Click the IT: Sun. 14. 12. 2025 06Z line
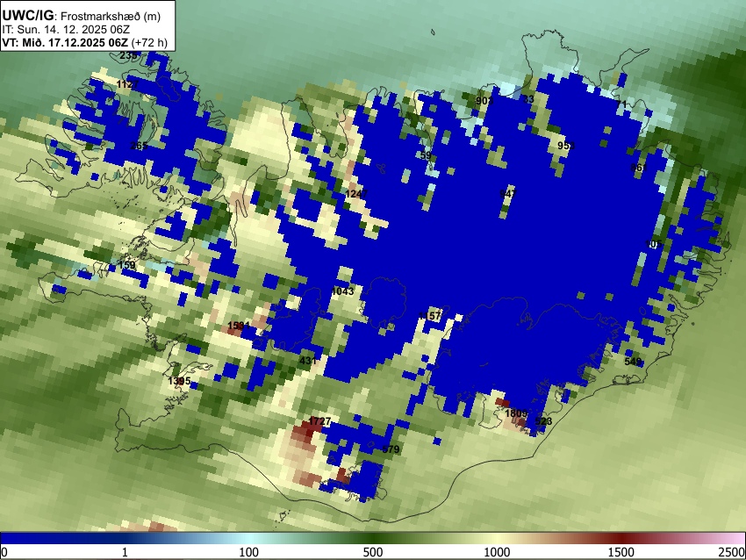The height and width of the screenshot is (560, 746). click(x=66, y=30)
